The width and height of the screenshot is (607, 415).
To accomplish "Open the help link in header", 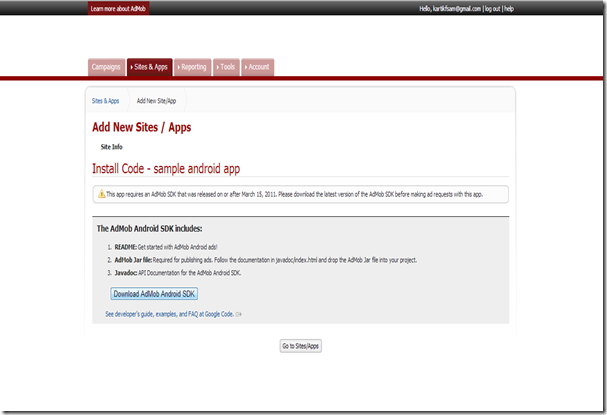I will coord(509,9).
